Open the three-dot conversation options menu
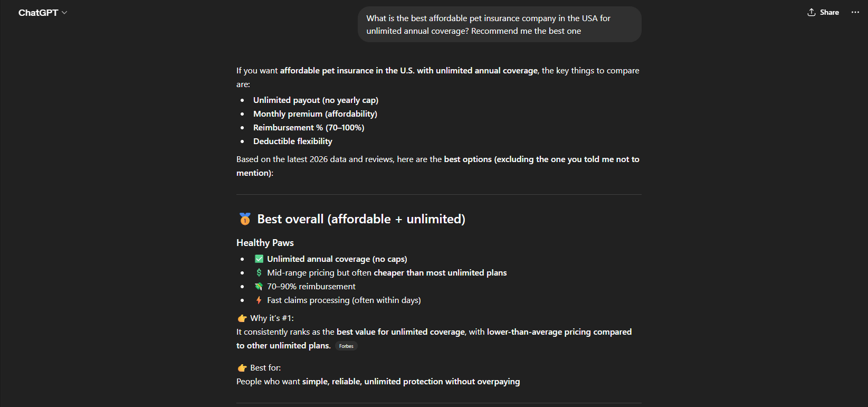868x407 pixels. pyautogui.click(x=855, y=12)
